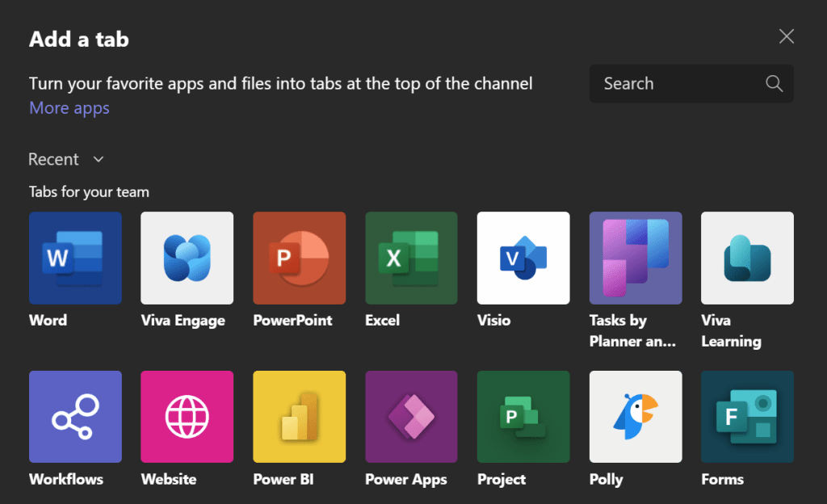Click the search magnifier icon

click(x=773, y=83)
